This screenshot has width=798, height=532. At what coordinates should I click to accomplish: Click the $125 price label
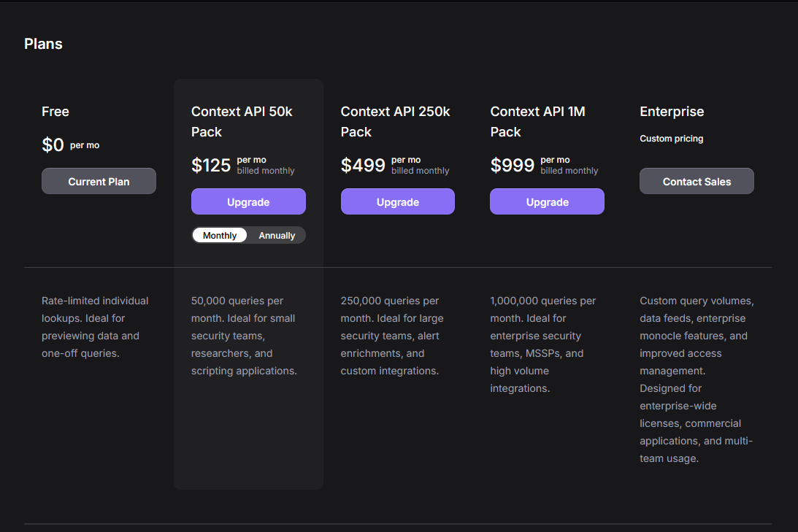pos(211,166)
